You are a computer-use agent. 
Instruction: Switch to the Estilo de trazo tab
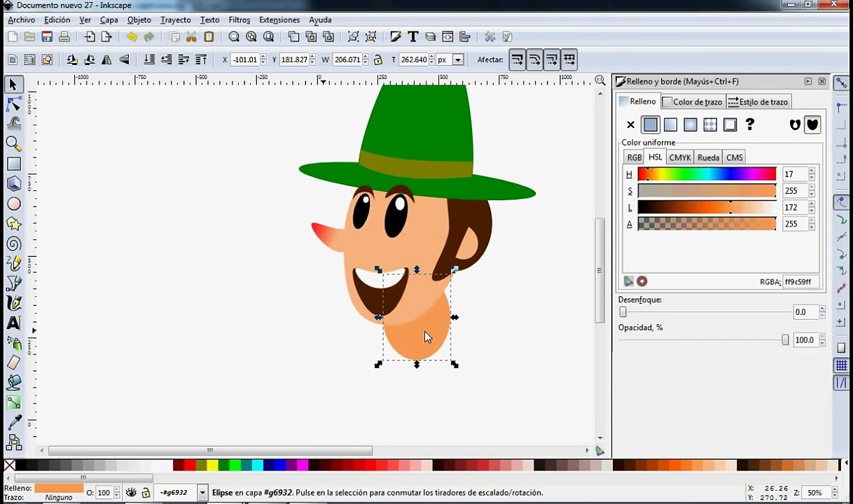point(758,102)
